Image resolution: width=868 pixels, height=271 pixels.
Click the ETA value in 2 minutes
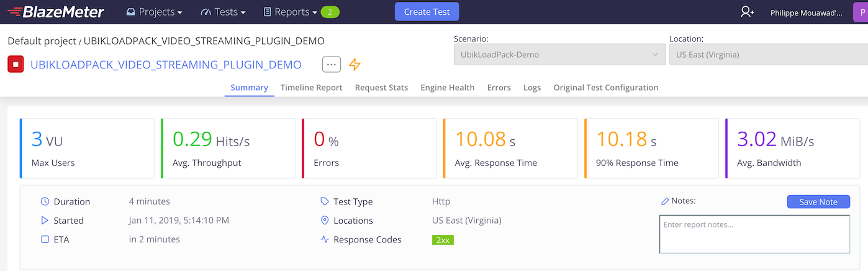tap(155, 239)
